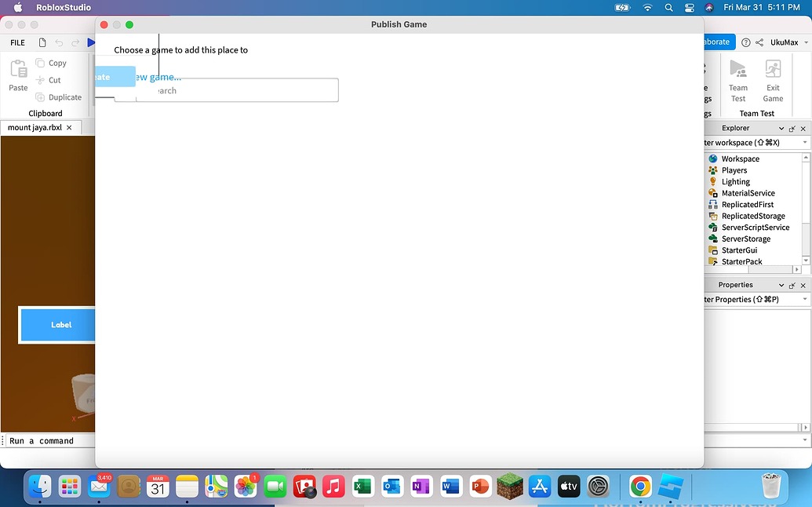Open Roblox Studio icon in Dock
Image resolution: width=812 pixels, height=507 pixels.
[671, 487]
